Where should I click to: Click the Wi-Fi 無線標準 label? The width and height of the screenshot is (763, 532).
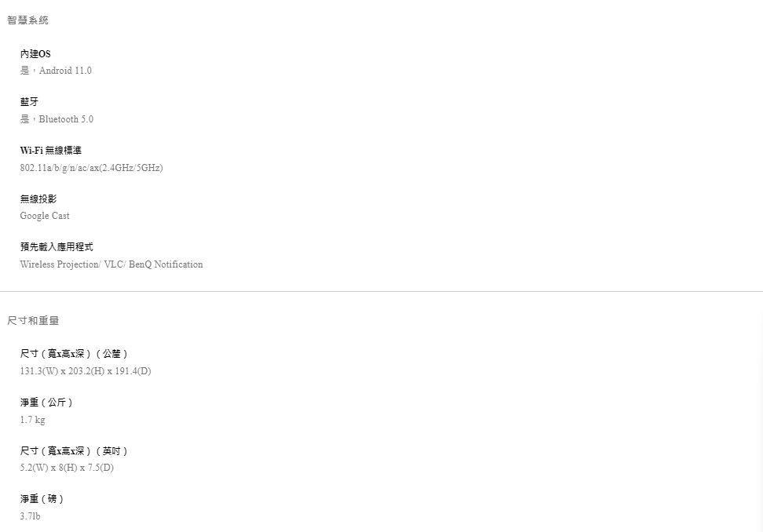pos(51,150)
